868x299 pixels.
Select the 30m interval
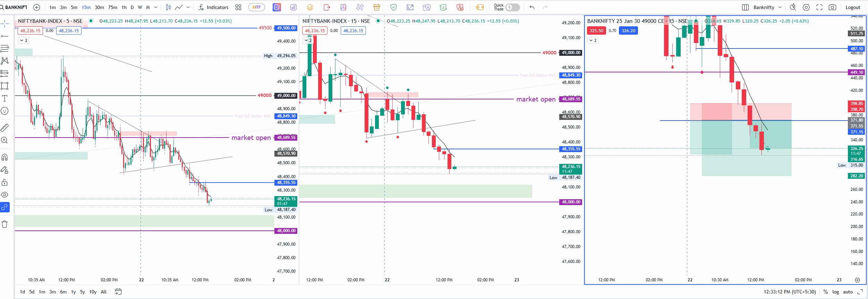point(99,7)
